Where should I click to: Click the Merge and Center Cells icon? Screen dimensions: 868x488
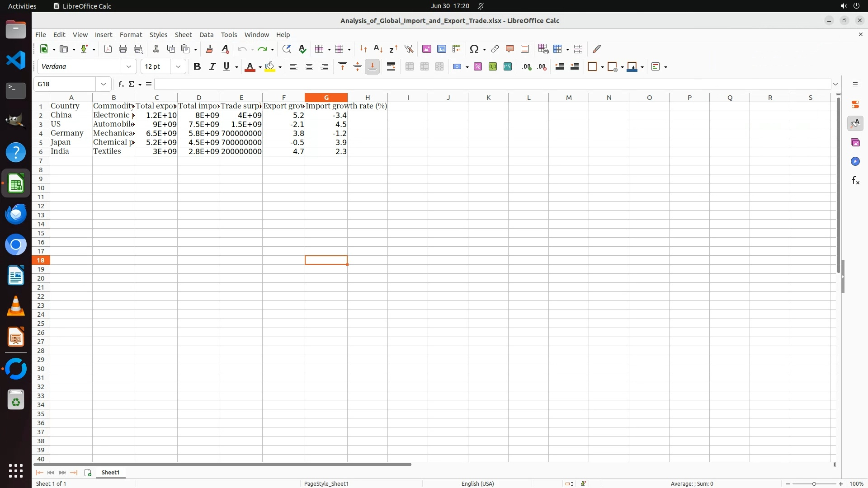pos(409,67)
